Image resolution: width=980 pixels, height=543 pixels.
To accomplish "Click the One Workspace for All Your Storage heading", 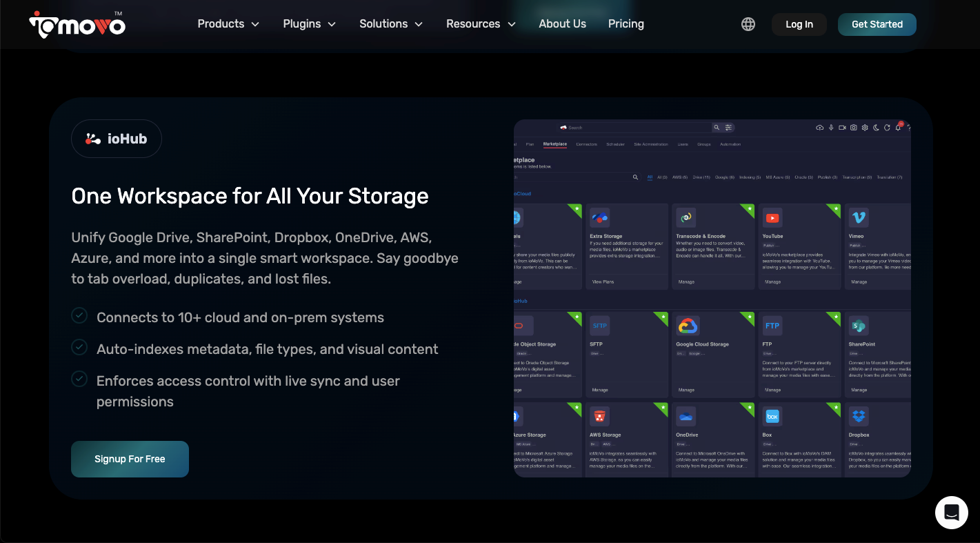I will 250,196.
